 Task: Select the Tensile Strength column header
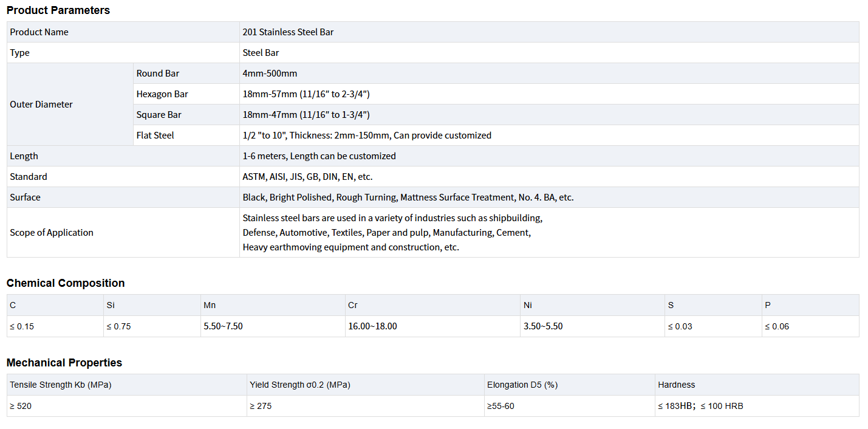tap(61, 385)
